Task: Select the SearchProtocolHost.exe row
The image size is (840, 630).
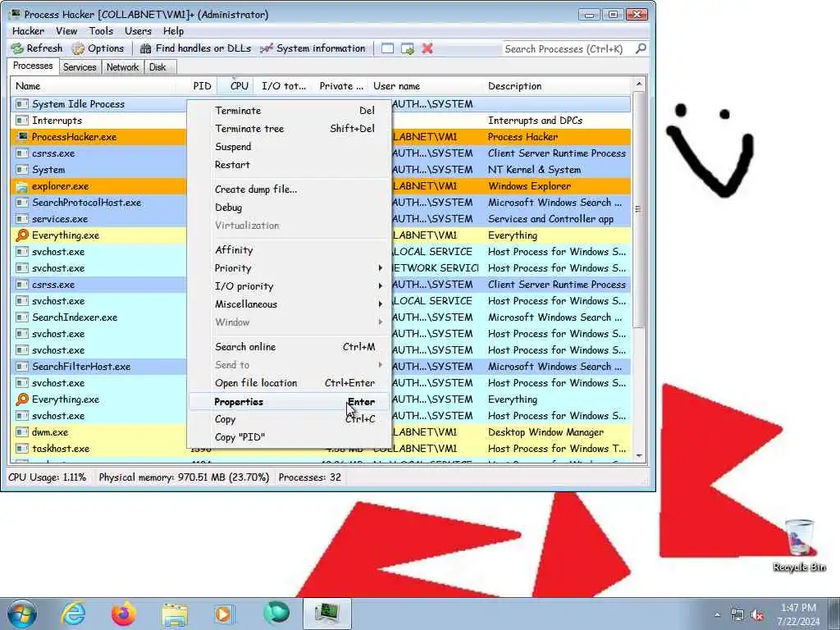Action: (99, 203)
